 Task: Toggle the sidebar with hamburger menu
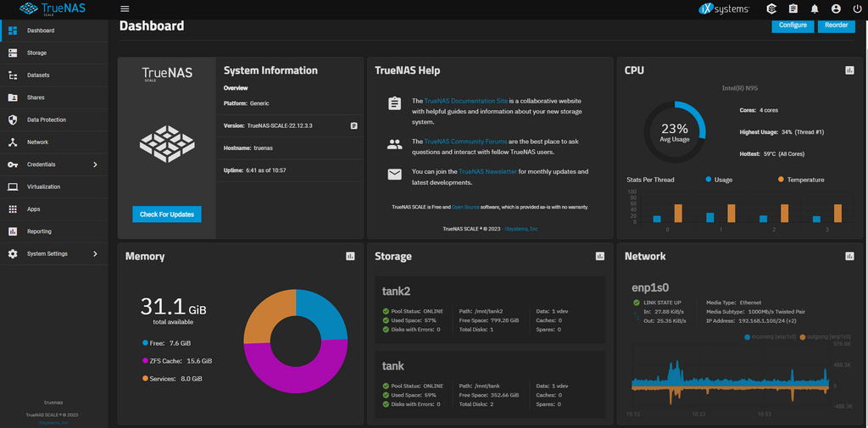[x=125, y=8]
